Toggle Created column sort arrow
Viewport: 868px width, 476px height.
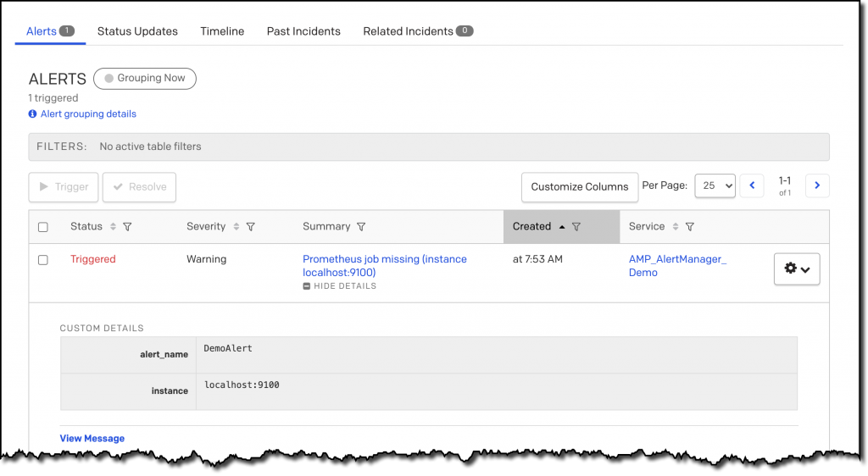(562, 227)
